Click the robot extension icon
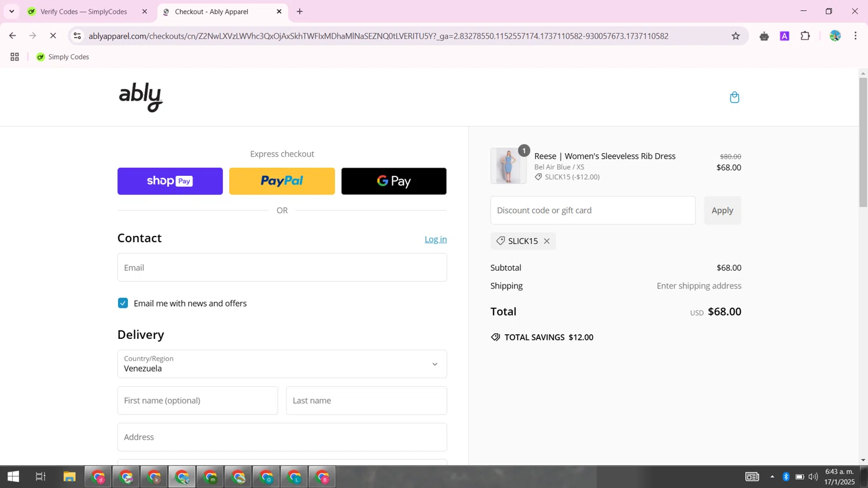 click(764, 36)
